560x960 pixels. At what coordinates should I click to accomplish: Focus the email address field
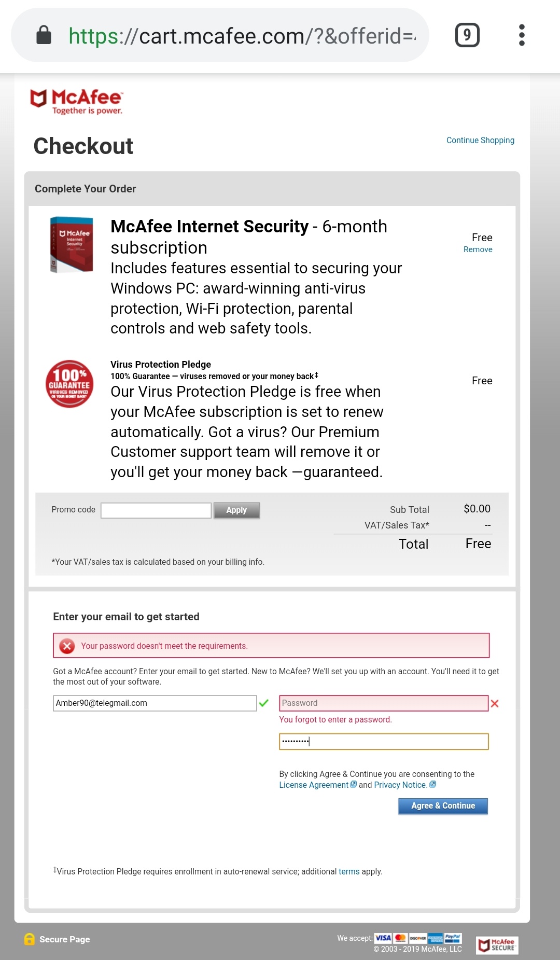155,703
